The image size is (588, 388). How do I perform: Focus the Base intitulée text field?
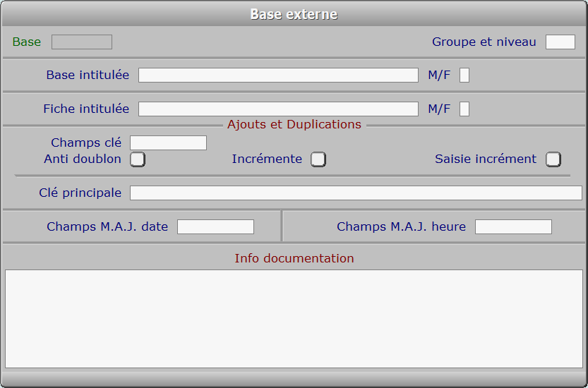click(x=278, y=75)
